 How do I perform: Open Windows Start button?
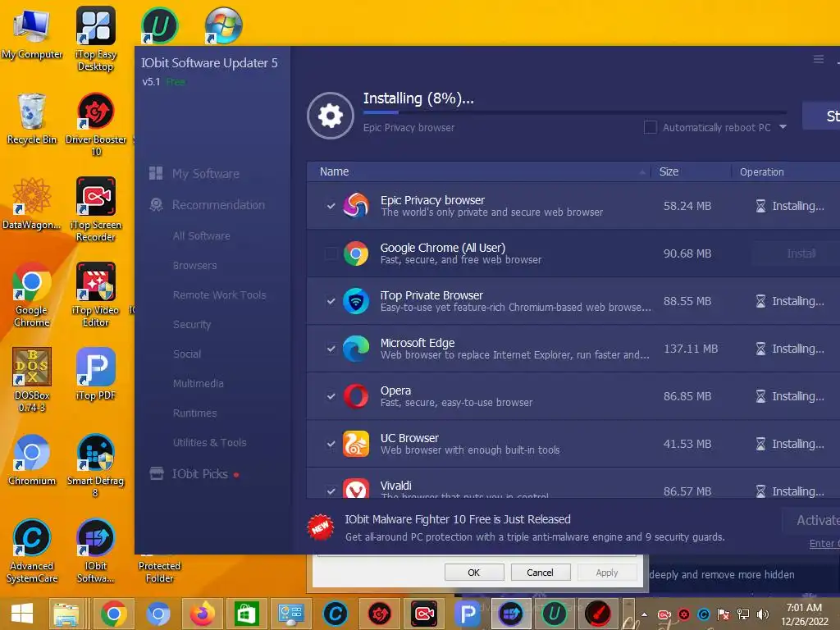[22, 614]
